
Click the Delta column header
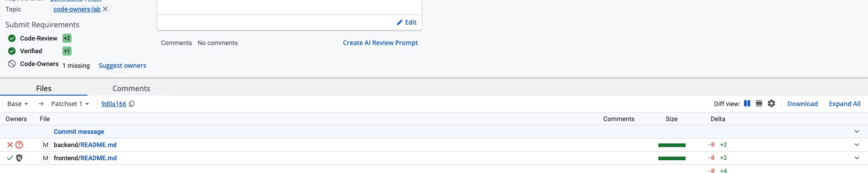[718, 119]
